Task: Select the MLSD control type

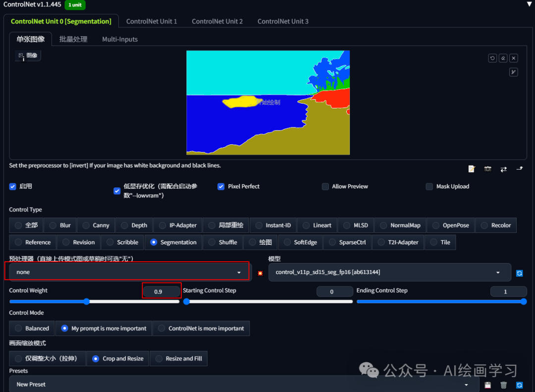Action: (356, 225)
